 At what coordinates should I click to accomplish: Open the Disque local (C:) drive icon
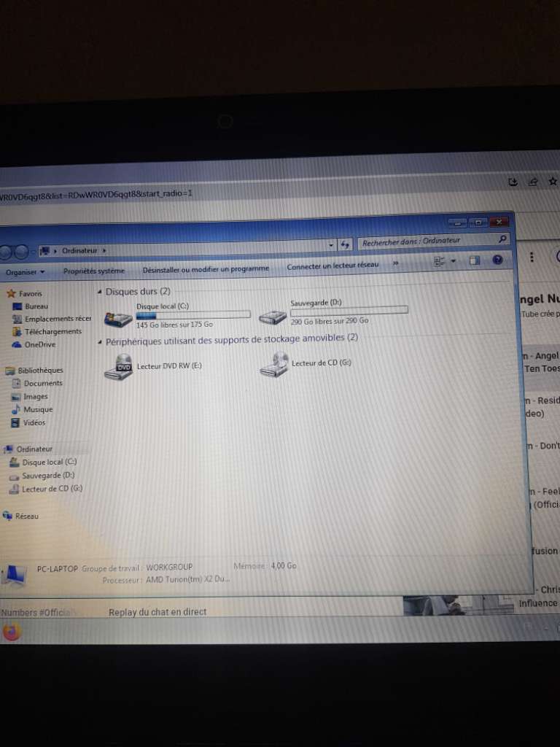(118, 319)
